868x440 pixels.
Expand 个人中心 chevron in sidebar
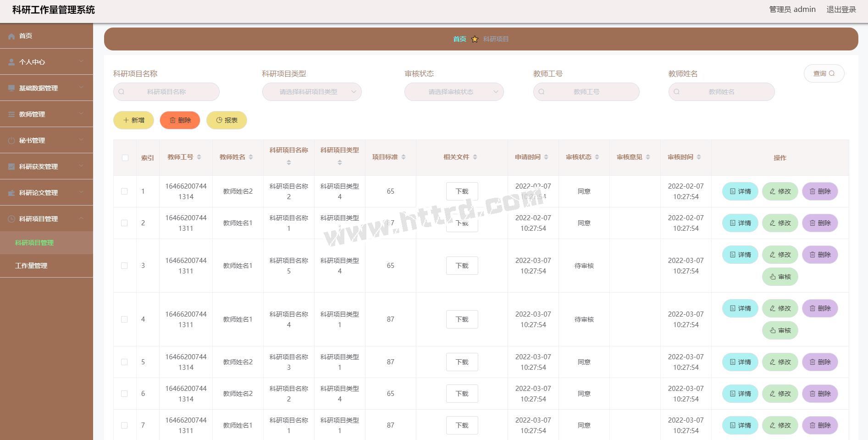coord(81,61)
